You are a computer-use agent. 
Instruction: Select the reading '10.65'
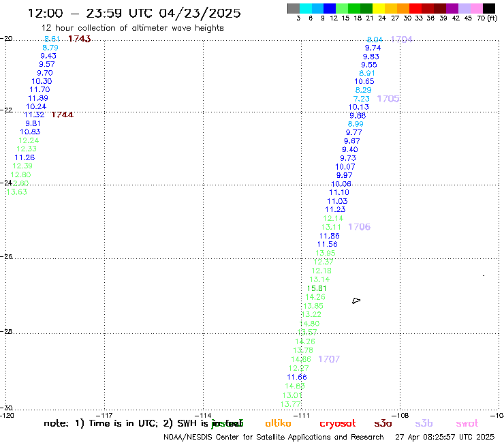click(x=364, y=81)
